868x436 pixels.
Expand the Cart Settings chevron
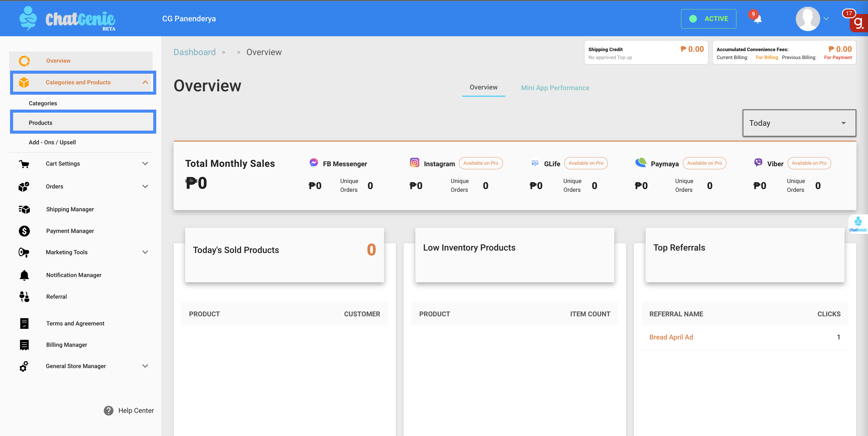145,164
